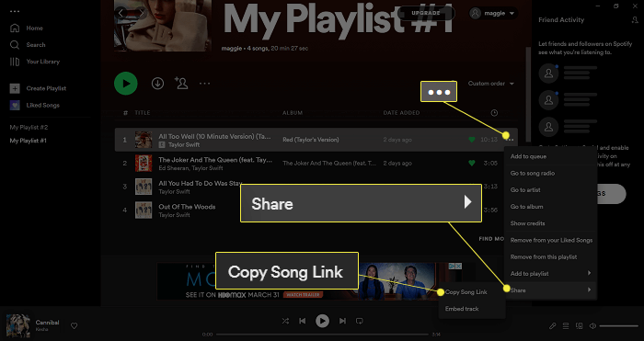Play the current track in player bar
Screen dimensions: 644x341
(322, 321)
